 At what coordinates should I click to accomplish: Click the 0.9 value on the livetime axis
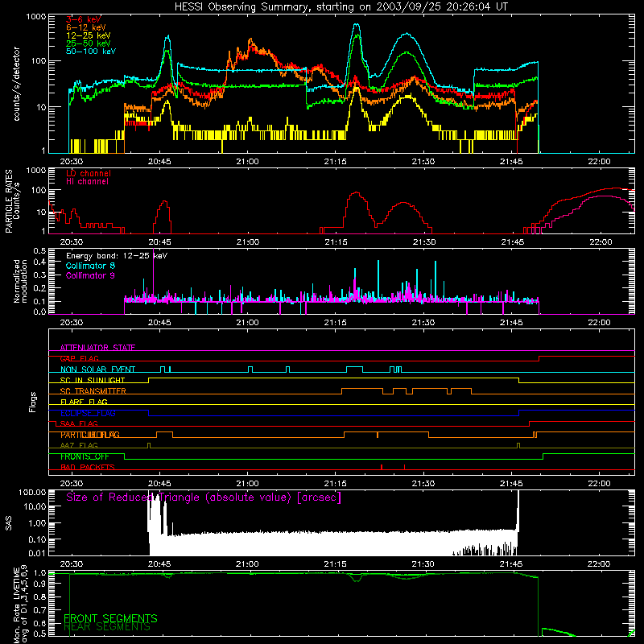coord(39,583)
